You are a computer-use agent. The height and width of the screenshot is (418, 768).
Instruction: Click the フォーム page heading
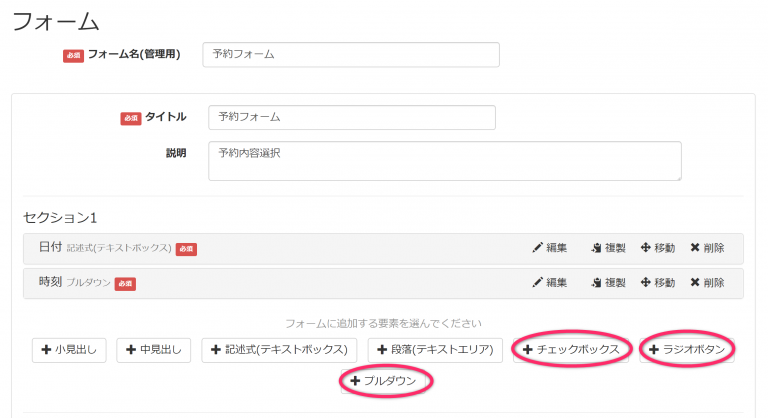(56, 22)
